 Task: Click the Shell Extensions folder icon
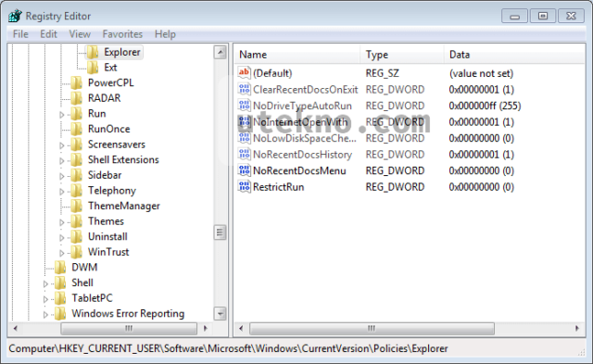point(76,160)
